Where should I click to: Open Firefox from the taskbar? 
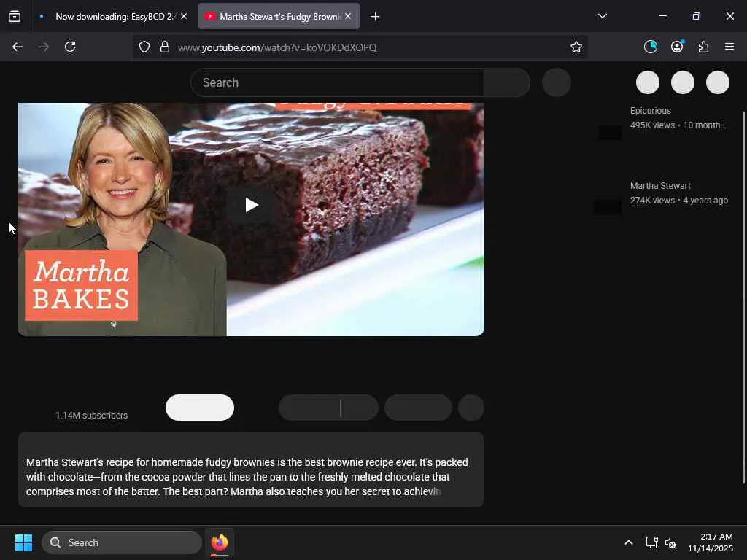point(220,542)
